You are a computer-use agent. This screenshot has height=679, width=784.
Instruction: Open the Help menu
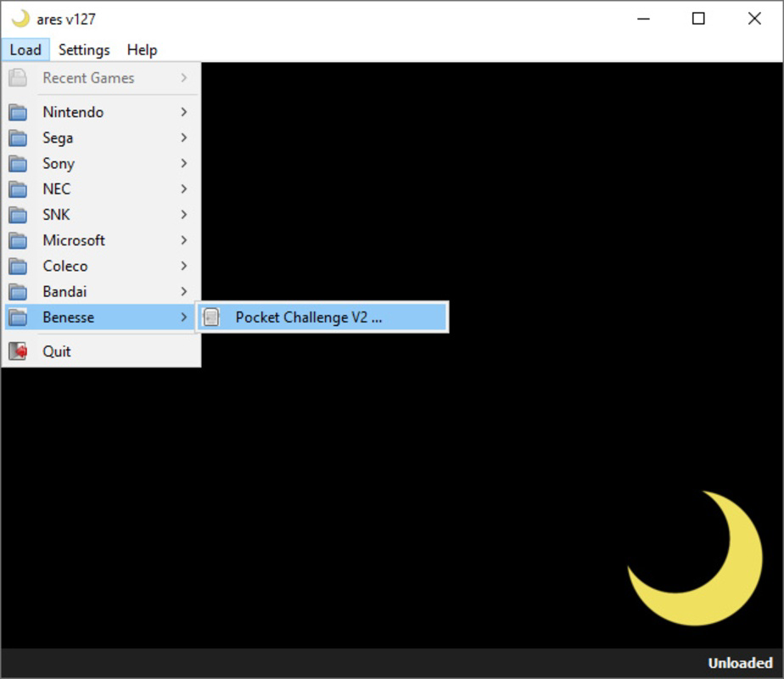coord(142,50)
